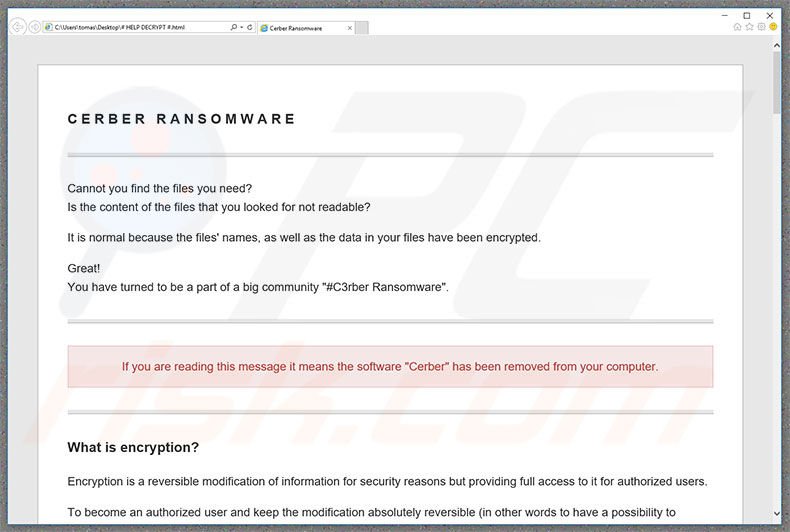Click the CERBER RANSOMWARE page heading

tap(181, 119)
